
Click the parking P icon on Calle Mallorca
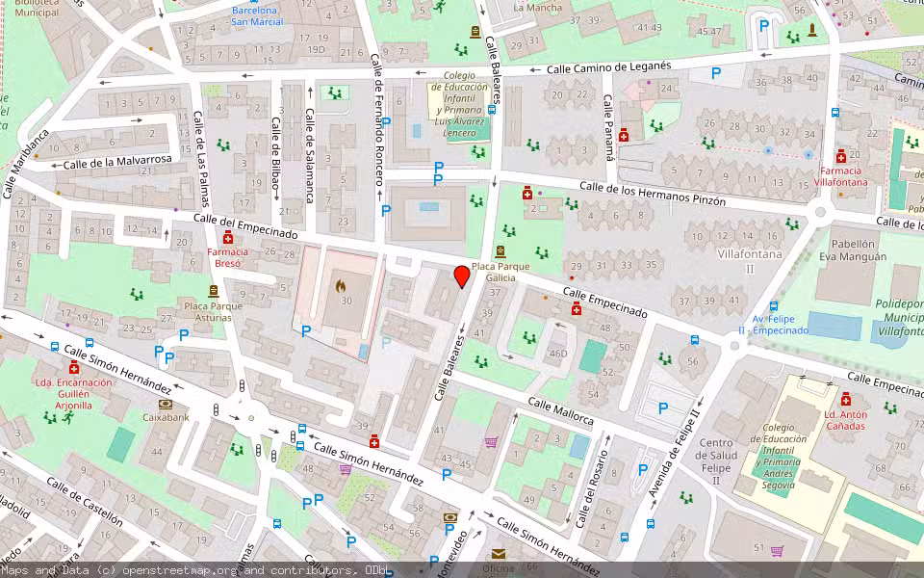click(663, 407)
